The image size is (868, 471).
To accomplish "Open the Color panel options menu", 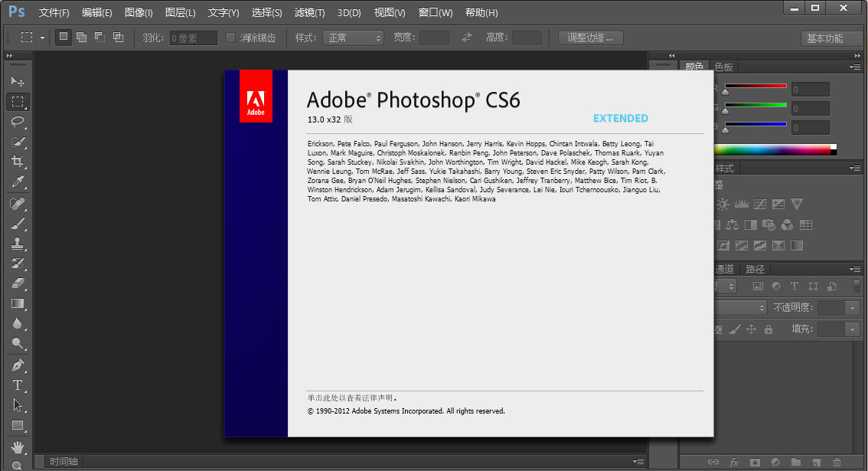I will coord(855,67).
